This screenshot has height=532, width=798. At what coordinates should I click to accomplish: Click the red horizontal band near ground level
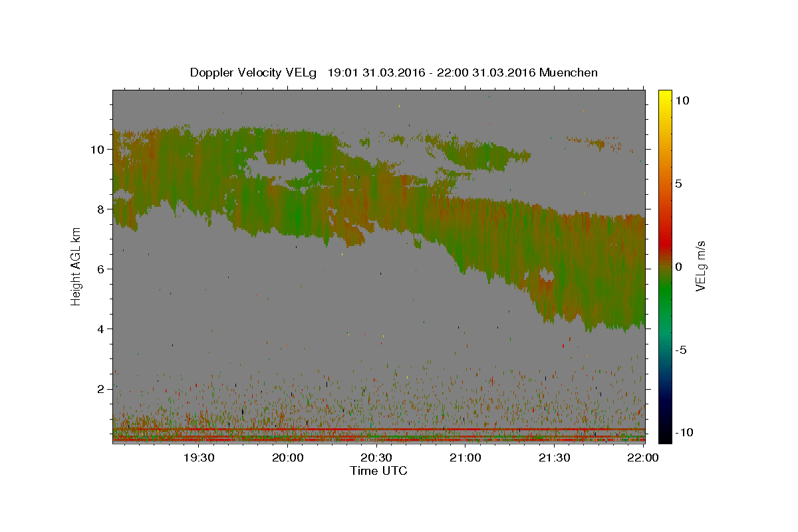tap(378, 430)
